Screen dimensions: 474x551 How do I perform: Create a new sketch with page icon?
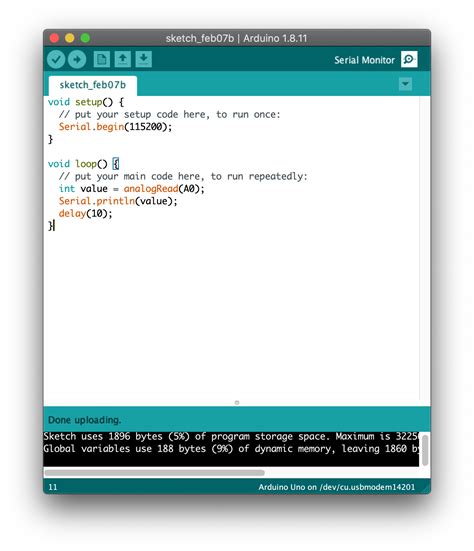pyautogui.click(x=102, y=59)
